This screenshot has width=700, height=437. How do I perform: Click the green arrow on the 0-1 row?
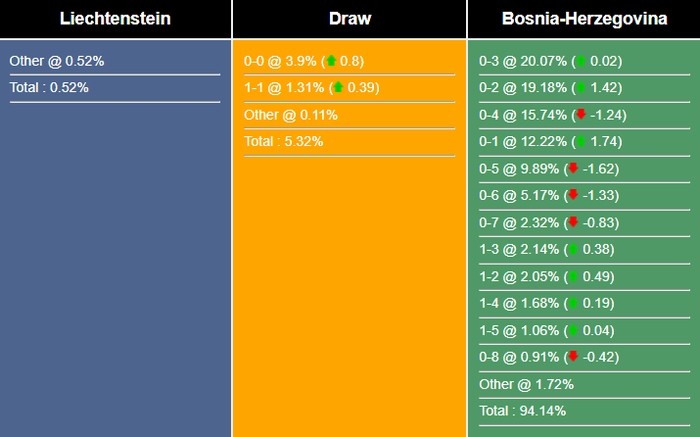click(x=580, y=142)
